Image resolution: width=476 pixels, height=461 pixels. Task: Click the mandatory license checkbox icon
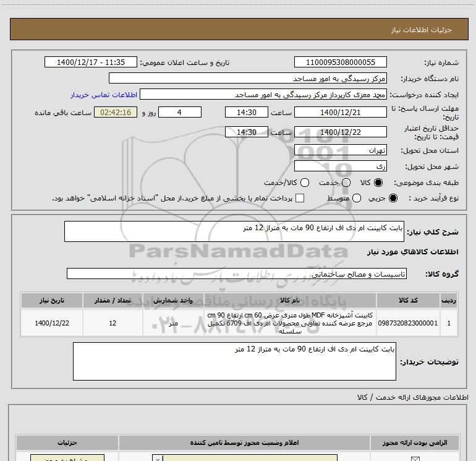point(415,459)
